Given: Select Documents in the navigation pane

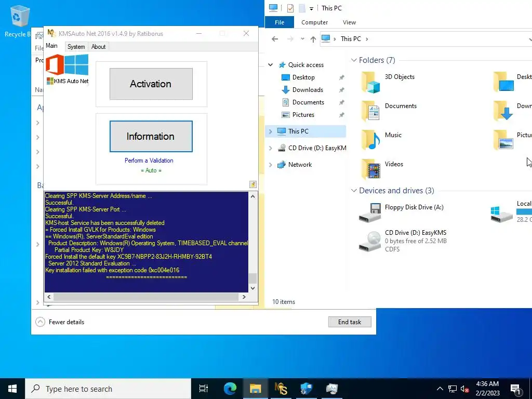Looking at the screenshot, I should tap(308, 102).
